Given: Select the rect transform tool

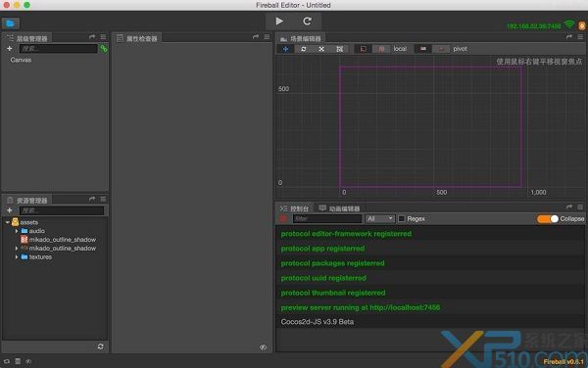Looking at the screenshot, I should click(x=339, y=49).
